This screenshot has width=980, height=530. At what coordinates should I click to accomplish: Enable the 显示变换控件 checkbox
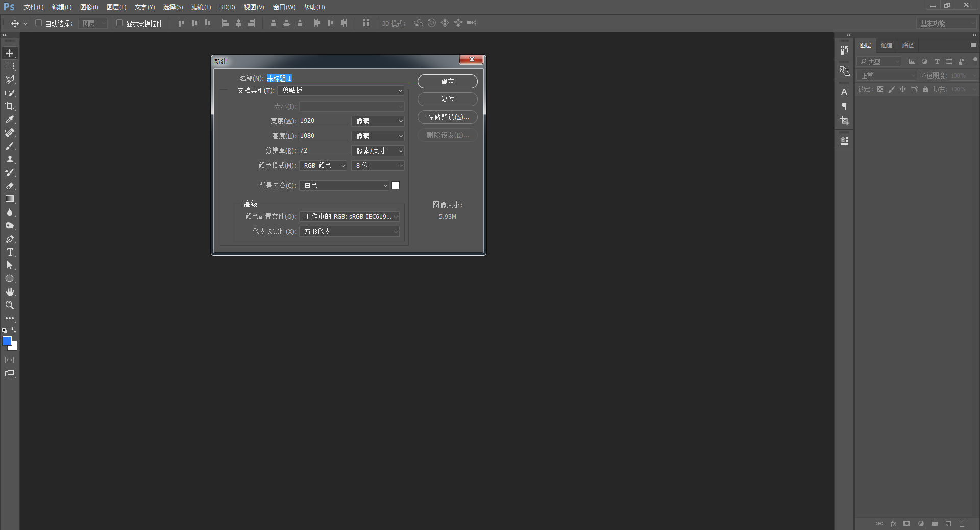(119, 23)
